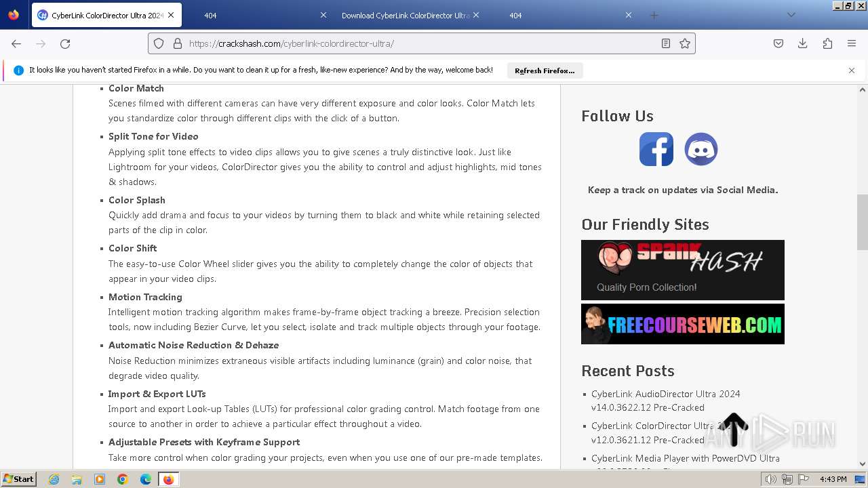Click the Show desktop button
This screenshot has width=868, height=488.
pyautogui.click(x=861, y=479)
